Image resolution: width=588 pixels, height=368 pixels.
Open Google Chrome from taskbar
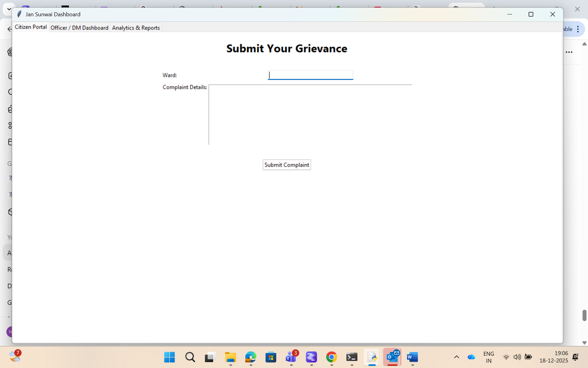(x=331, y=357)
